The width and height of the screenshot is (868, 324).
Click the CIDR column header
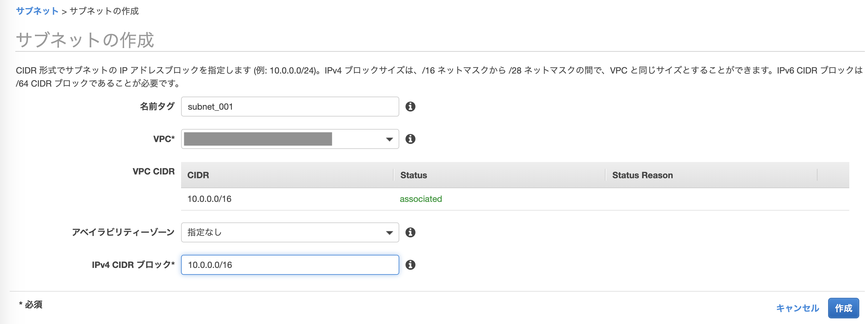coord(198,175)
